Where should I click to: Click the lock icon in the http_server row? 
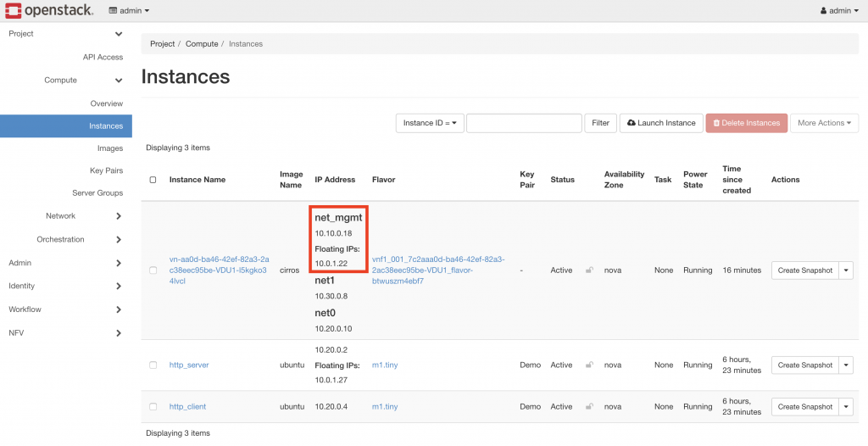pyautogui.click(x=589, y=365)
